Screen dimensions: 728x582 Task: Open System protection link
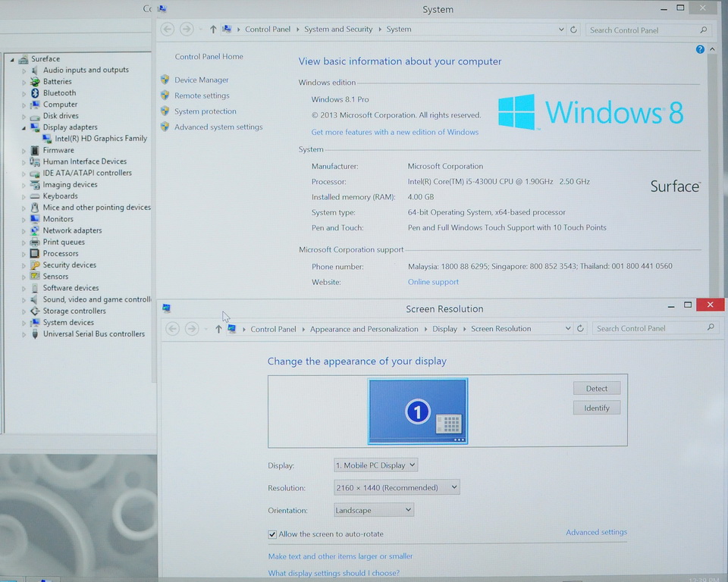tap(206, 111)
